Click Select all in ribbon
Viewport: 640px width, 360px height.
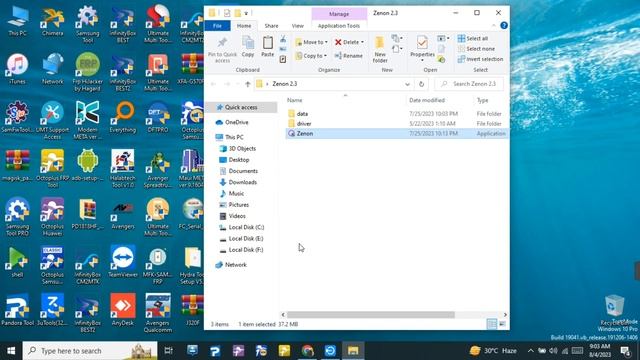coord(473,38)
